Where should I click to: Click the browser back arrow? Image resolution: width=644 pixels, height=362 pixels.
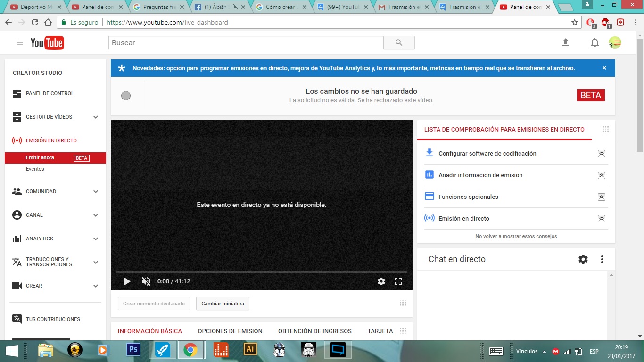coord(8,22)
